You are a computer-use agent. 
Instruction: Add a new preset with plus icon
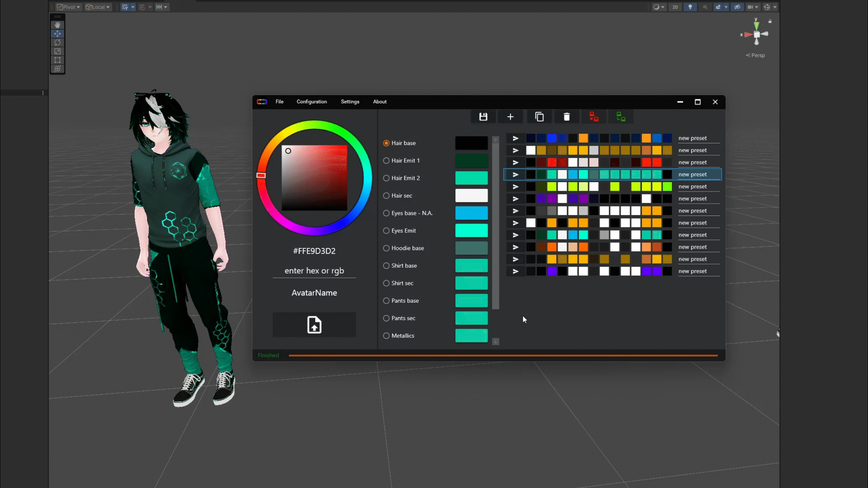pyautogui.click(x=510, y=117)
